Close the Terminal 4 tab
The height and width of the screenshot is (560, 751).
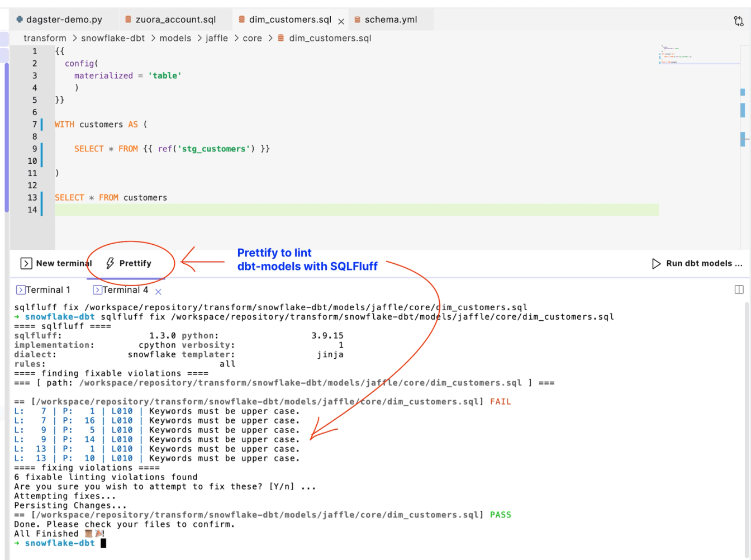(x=158, y=291)
